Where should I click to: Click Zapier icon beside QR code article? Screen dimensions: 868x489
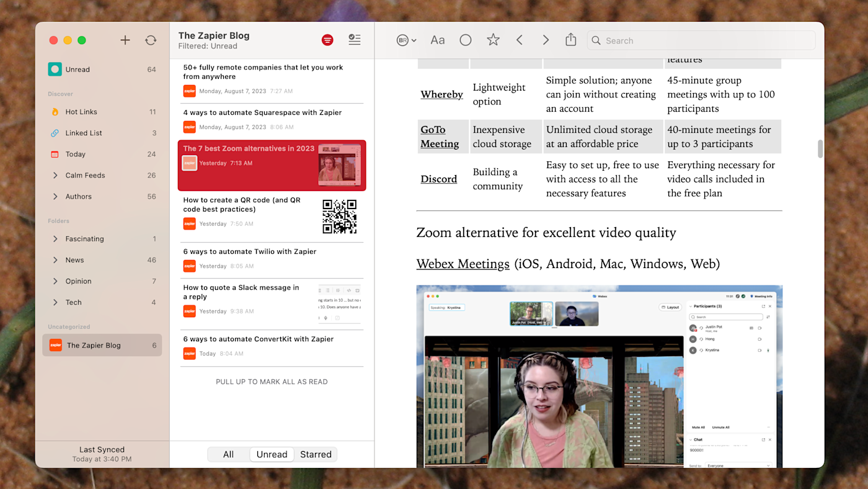(x=189, y=223)
